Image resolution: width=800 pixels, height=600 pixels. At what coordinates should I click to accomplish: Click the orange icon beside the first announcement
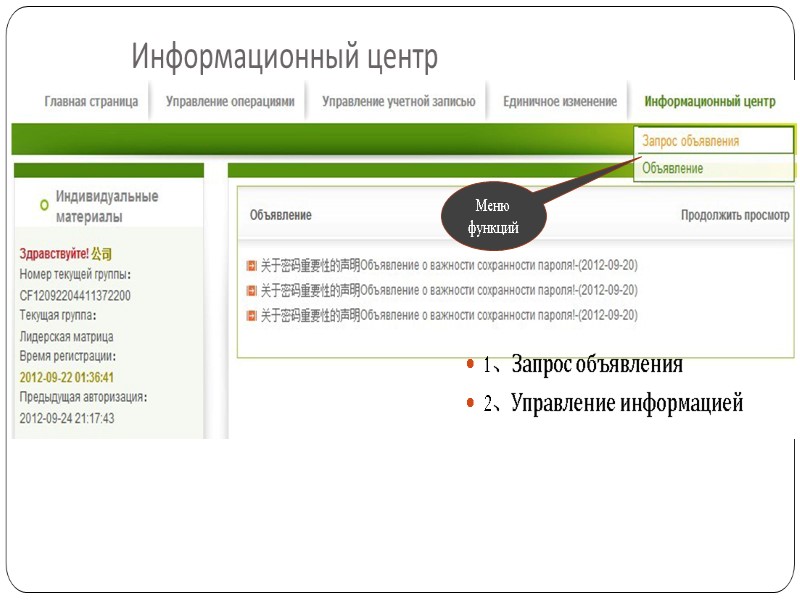pyautogui.click(x=251, y=264)
